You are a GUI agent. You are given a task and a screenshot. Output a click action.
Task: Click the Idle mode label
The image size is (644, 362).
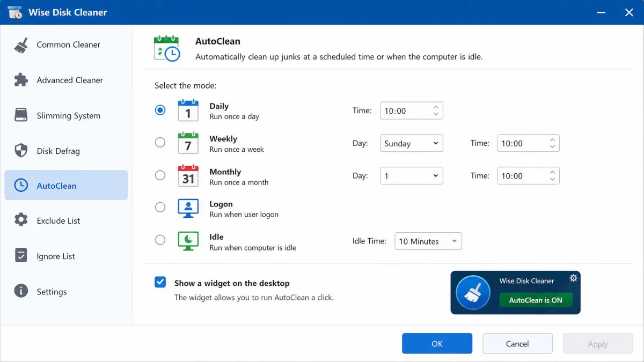coord(216,237)
